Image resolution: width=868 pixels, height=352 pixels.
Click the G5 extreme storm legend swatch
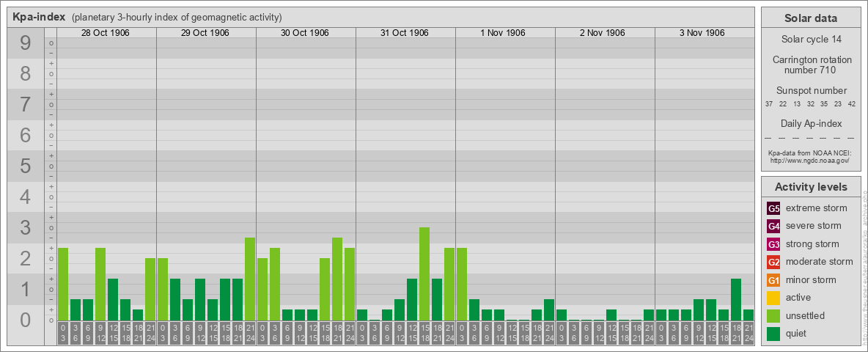click(773, 209)
